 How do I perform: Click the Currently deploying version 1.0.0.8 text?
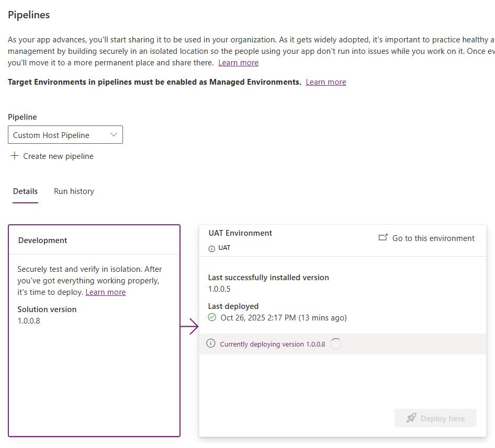coord(272,344)
